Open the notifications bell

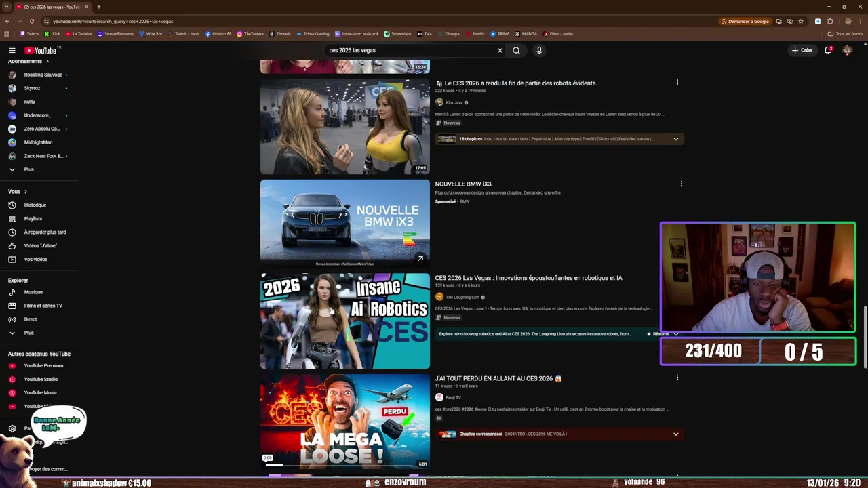pyautogui.click(x=828, y=50)
